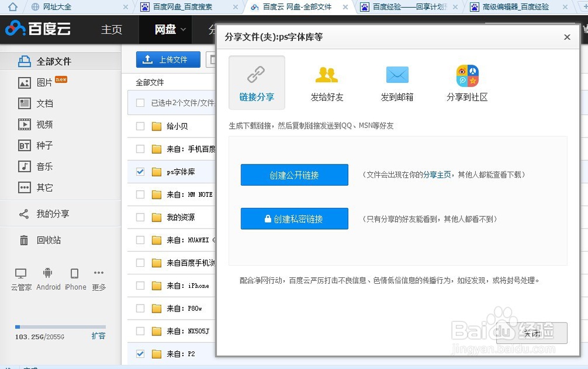588x369 pixels.
Task: Open the 来自: P2 folder name
Action: 181,354
